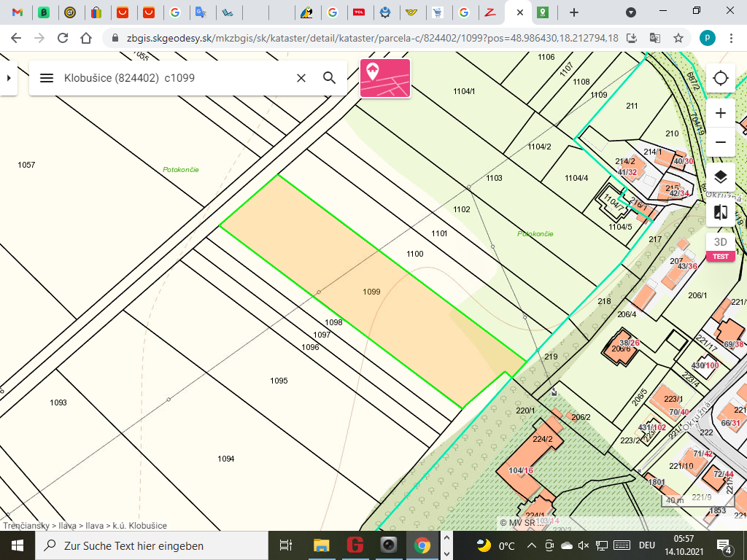Open Chrome tab search dropdown
Viewport: 747px width, 560px height.
(x=631, y=12)
